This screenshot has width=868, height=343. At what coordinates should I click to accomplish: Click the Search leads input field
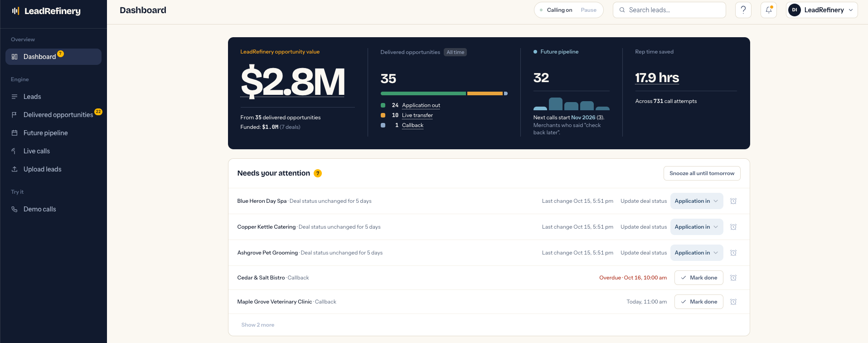point(669,10)
